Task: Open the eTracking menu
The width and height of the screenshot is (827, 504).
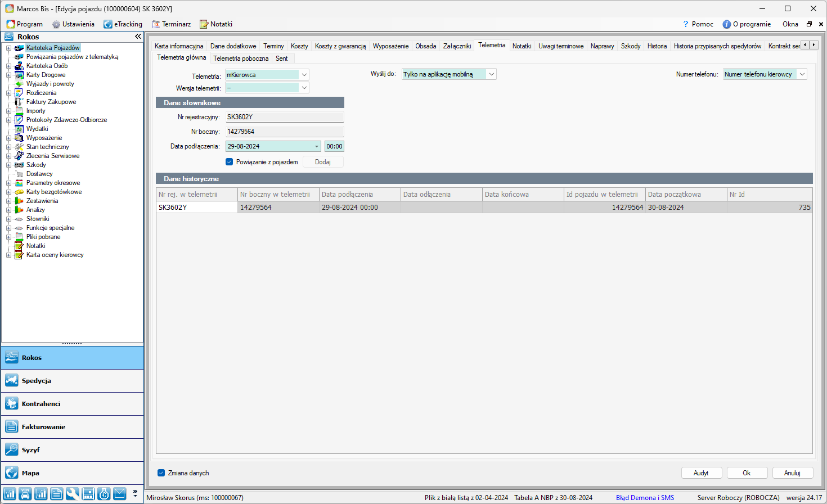Action: (x=123, y=24)
